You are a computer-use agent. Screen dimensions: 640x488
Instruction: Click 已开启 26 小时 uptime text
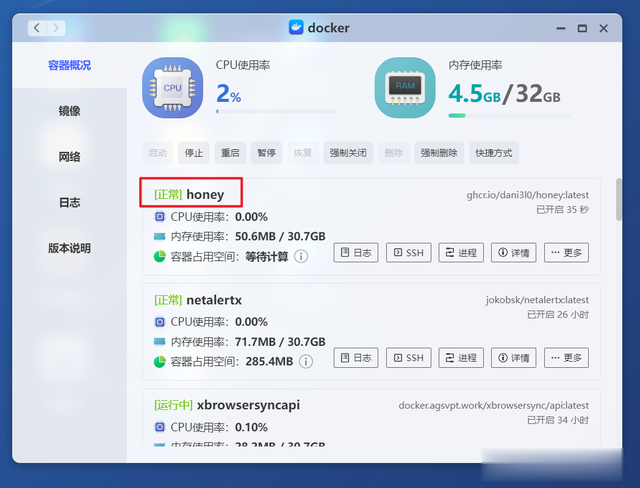[558, 315]
